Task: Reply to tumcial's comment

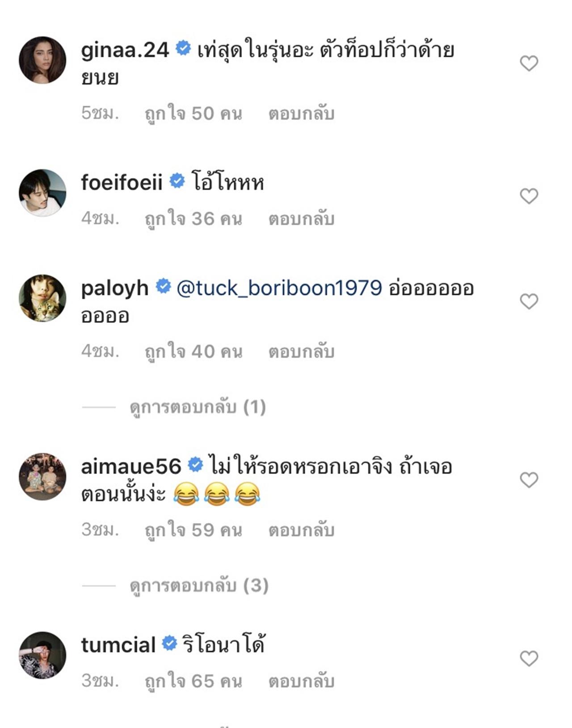Action: 301,681
